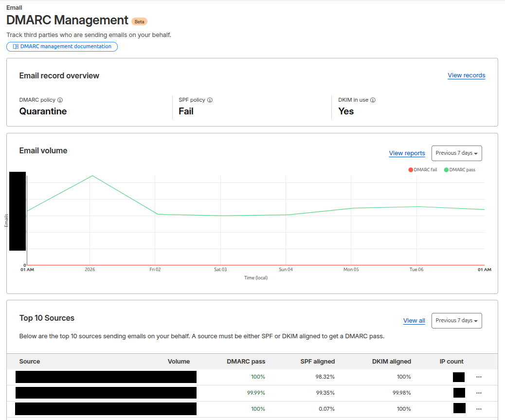505x420 pixels.
Task: Click the book icon in documentation button
Action: pos(16,47)
